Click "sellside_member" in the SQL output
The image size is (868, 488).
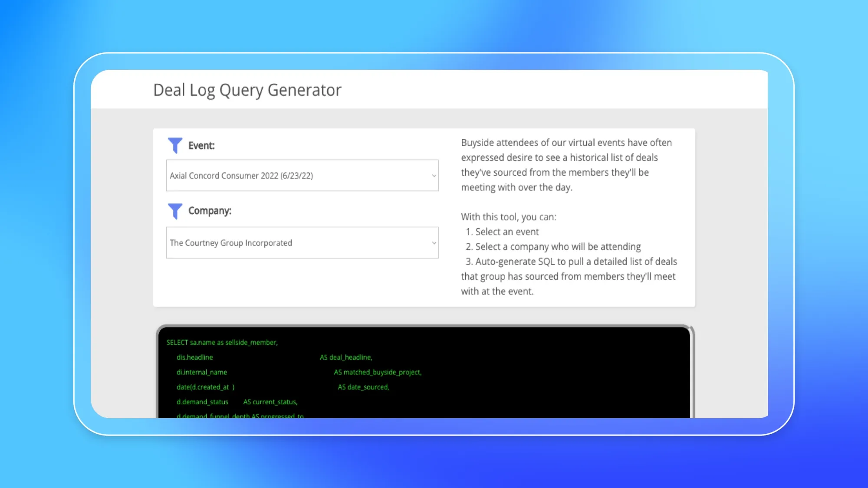[251, 342]
